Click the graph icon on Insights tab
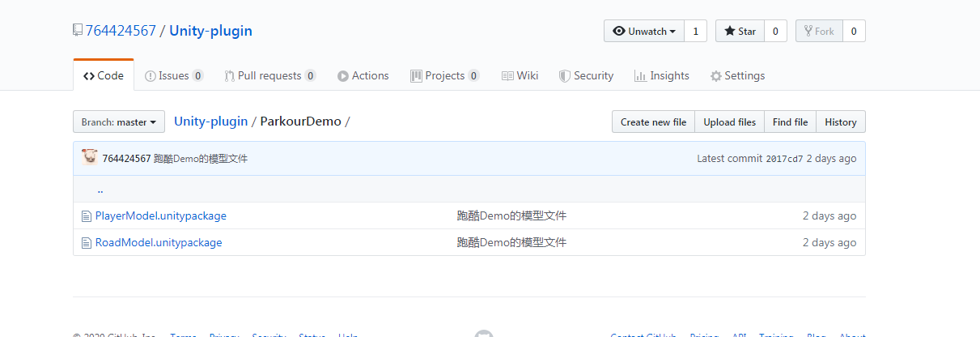 tap(639, 75)
